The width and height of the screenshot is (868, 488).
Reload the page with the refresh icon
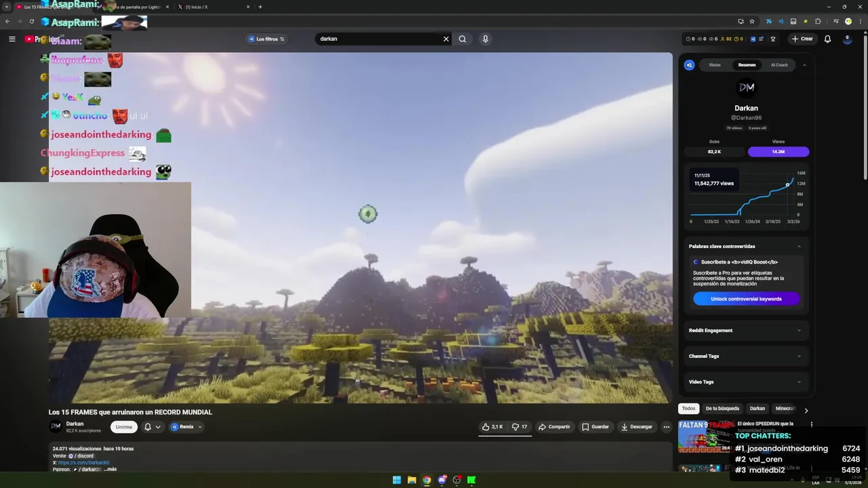click(x=31, y=21)
